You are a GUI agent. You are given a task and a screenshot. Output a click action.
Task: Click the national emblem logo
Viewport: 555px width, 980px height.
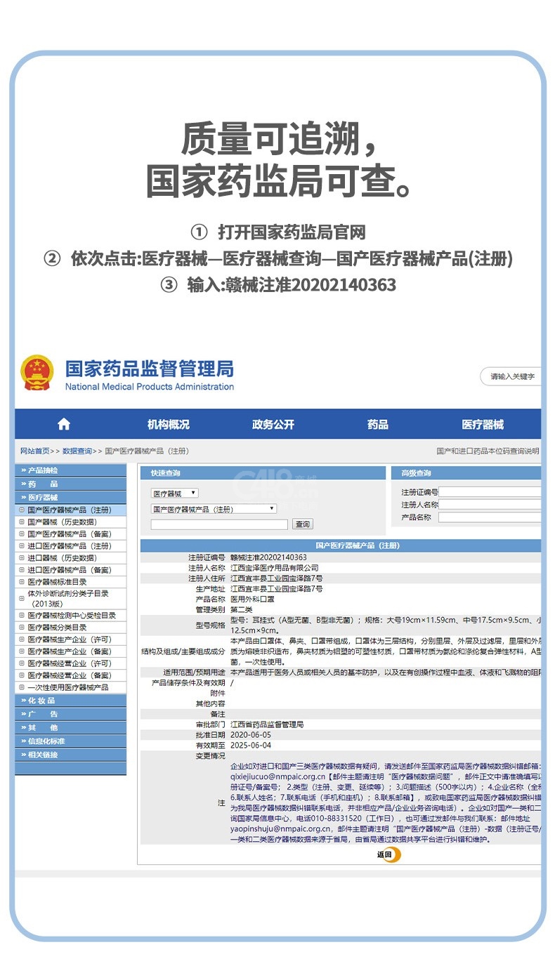[x=37, y=373]
